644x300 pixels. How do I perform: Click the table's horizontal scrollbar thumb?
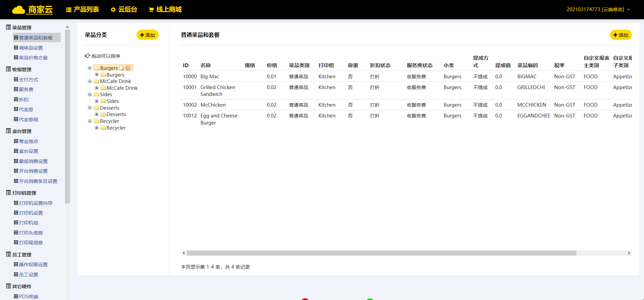pyautogui.click(x=381, y=253)
